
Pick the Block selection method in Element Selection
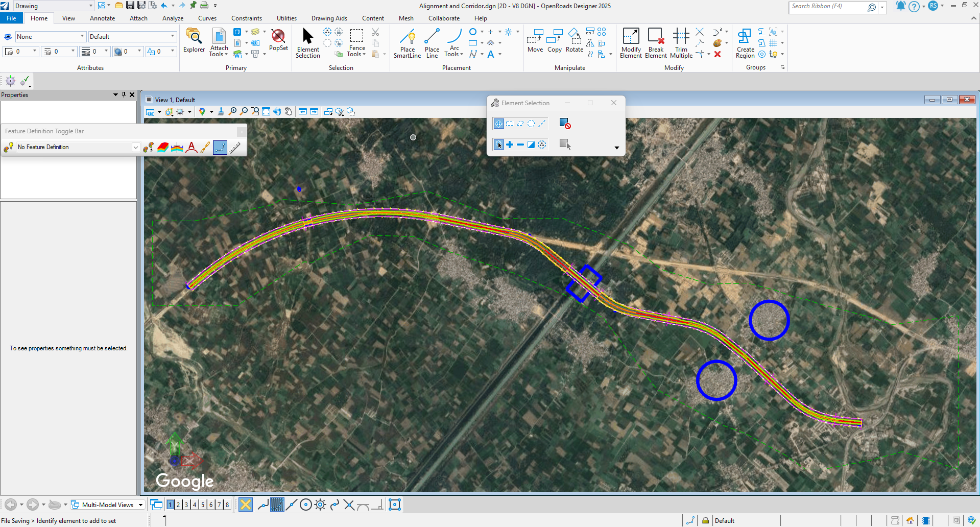[x=510, y=124]
